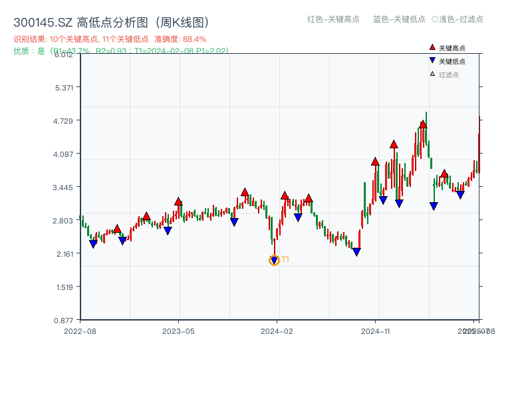Select the red high marker above the 2023-05 tick
The width and height of the screenshot is (532, 399).
[x=178, y=201]
